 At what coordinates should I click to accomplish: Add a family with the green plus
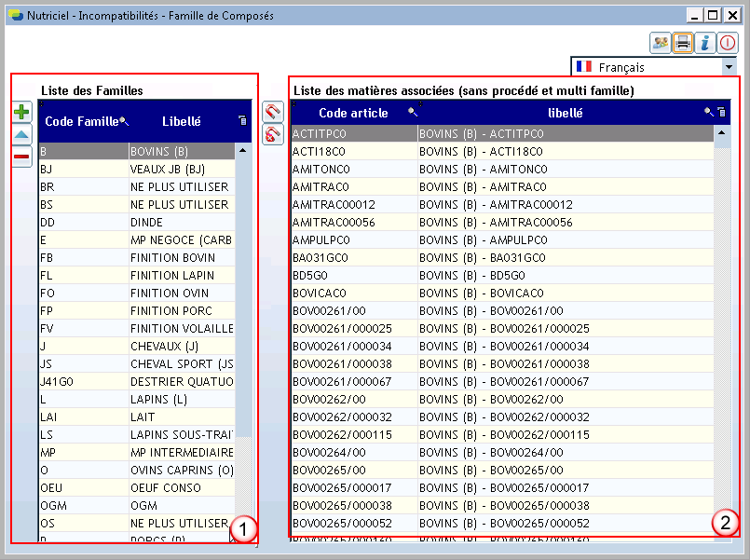[x=21, y=113]
